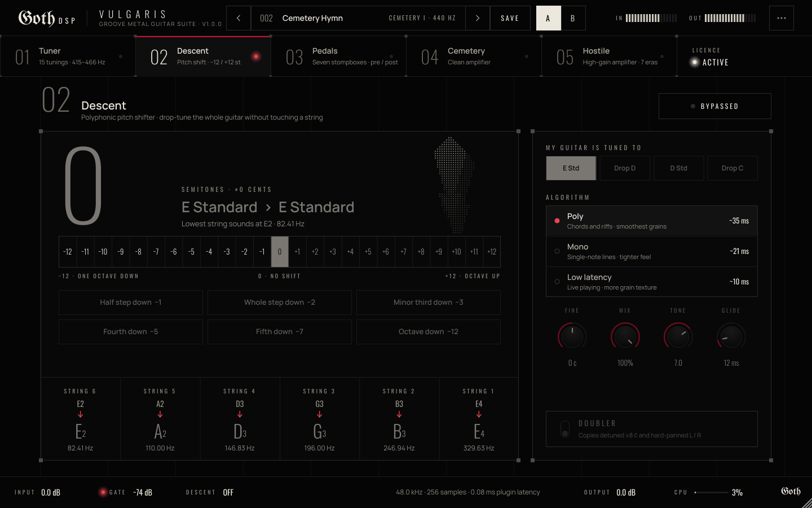Go to previous preset arrow

239,18
